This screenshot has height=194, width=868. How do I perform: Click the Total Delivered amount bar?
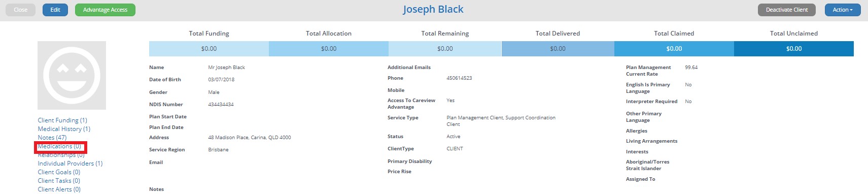tap(558, 49)
